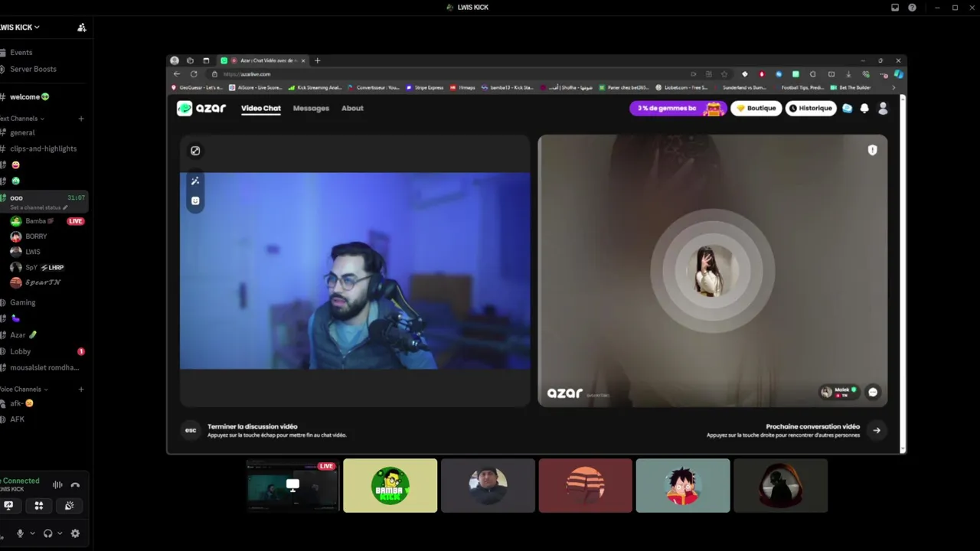Open the magic wand effects tool
This screenshot has height=551, width=980.
195,181
